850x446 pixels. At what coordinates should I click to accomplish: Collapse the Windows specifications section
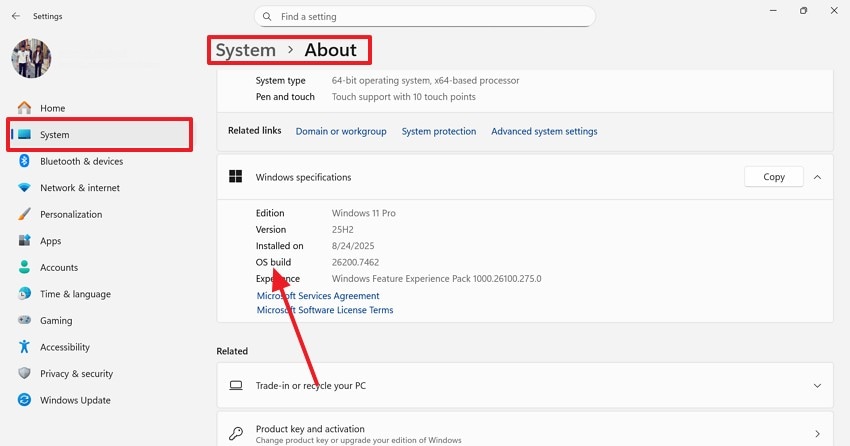tap(817, 177)
